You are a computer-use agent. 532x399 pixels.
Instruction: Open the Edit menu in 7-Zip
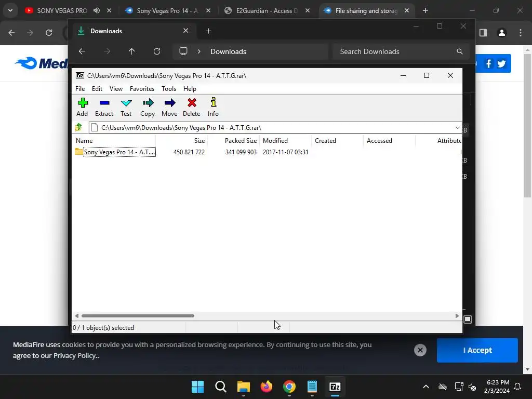tap(97, 88)
